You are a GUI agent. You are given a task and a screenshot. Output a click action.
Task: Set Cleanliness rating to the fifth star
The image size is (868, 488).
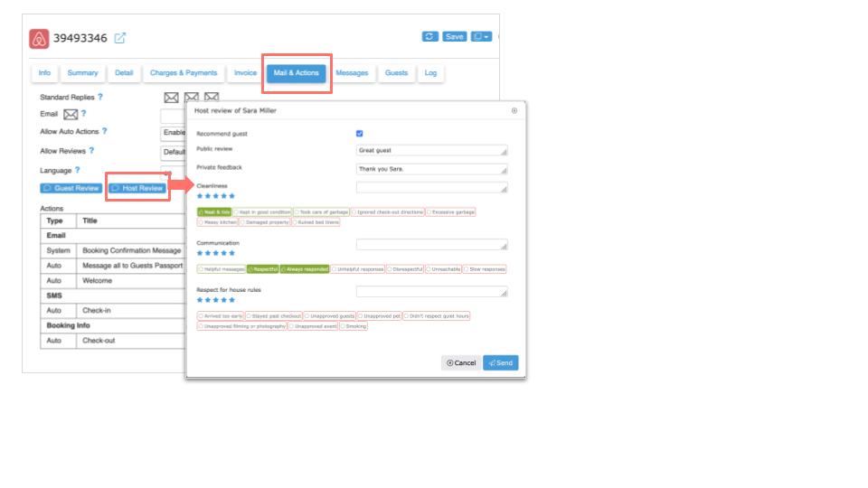[232, 196]
